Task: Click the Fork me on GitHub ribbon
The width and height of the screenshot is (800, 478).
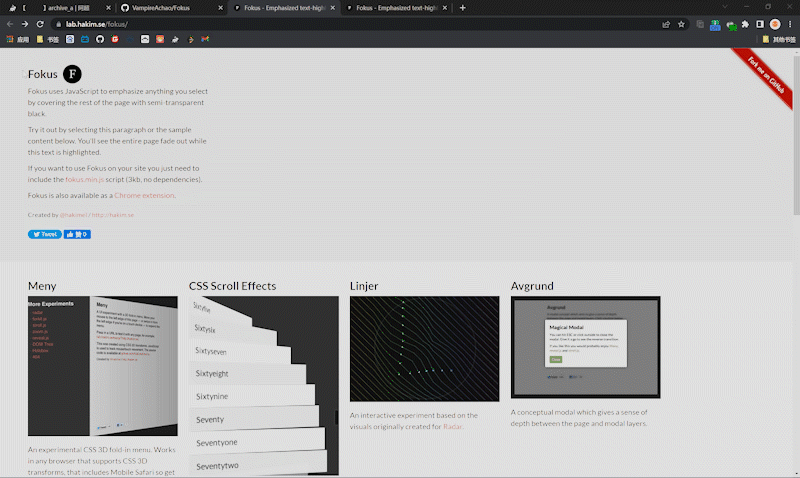Action: pos(764,76)
